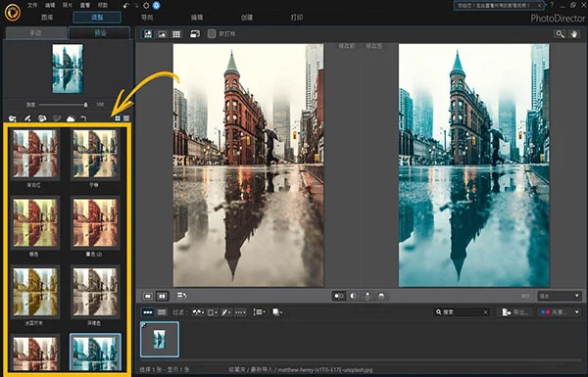The height and width of the screenshot is (377, 588).
Task: Apply the gray sepia preset thumbnail
Action: (96, 292)
